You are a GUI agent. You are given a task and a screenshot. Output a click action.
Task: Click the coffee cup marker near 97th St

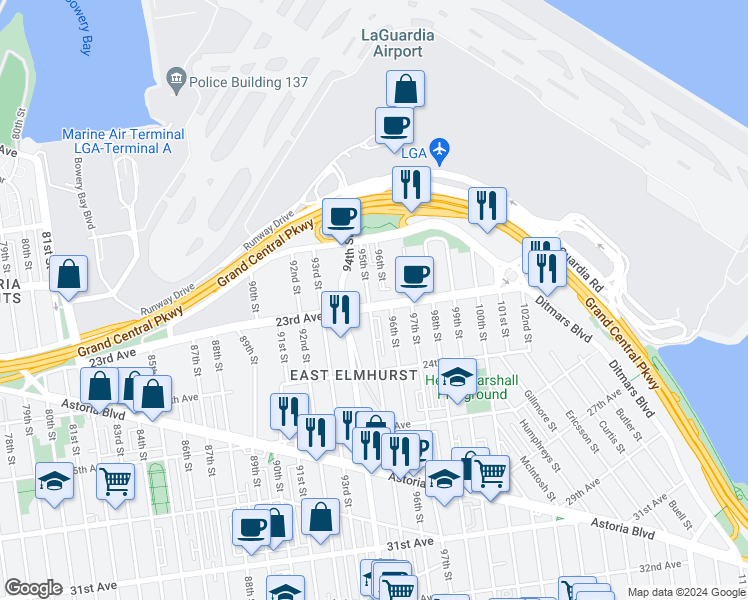tap(415, 279)
